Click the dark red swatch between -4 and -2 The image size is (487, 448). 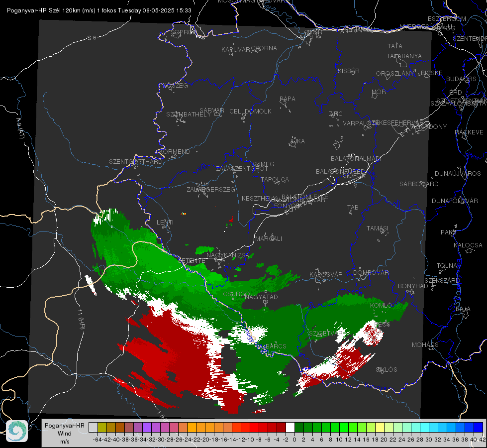click(281, 428)
